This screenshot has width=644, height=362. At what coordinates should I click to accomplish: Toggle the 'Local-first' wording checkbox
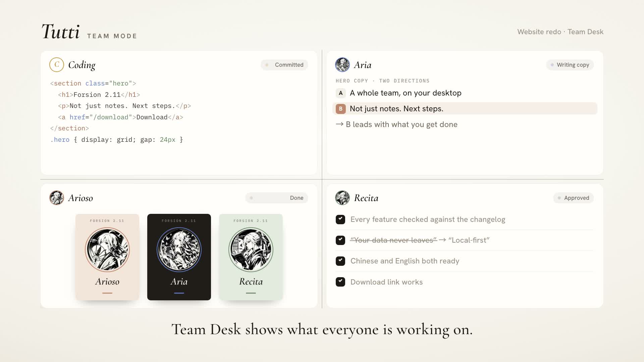click(x=340, y=240)
